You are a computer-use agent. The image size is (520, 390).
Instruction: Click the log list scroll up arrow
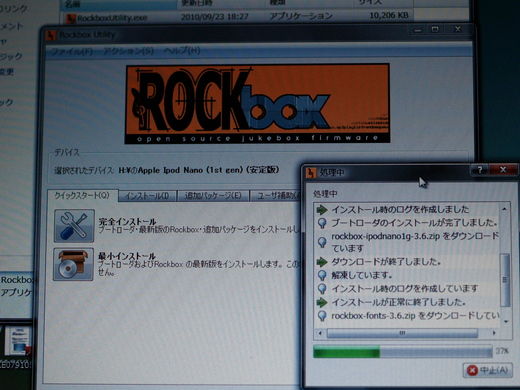pos(505,209)
